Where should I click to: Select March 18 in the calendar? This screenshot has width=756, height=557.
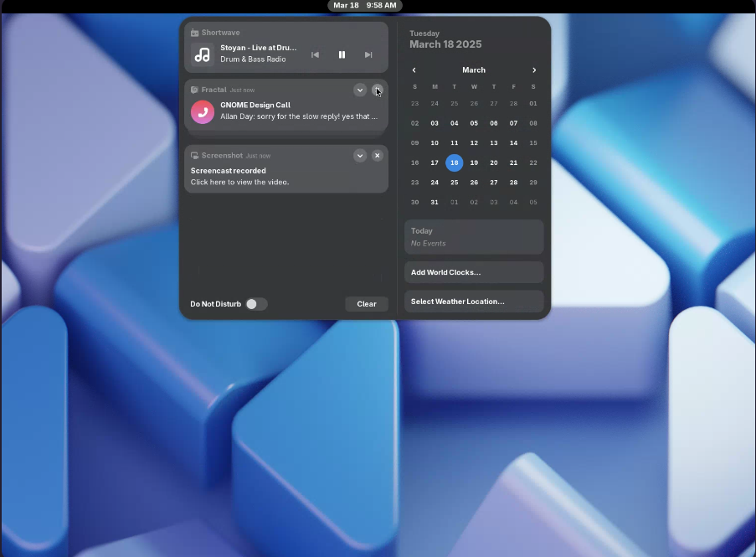pyautogui.click(x=454, y=162)
